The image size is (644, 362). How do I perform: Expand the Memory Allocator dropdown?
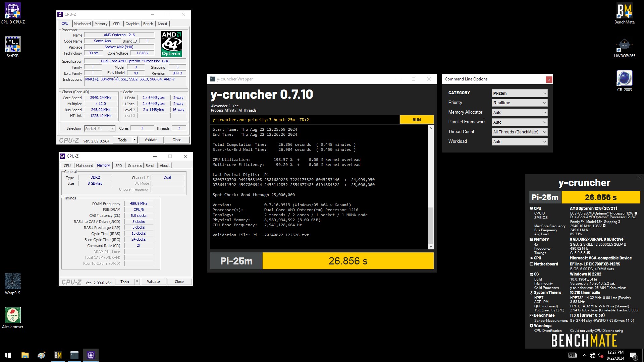coord(520,113)
